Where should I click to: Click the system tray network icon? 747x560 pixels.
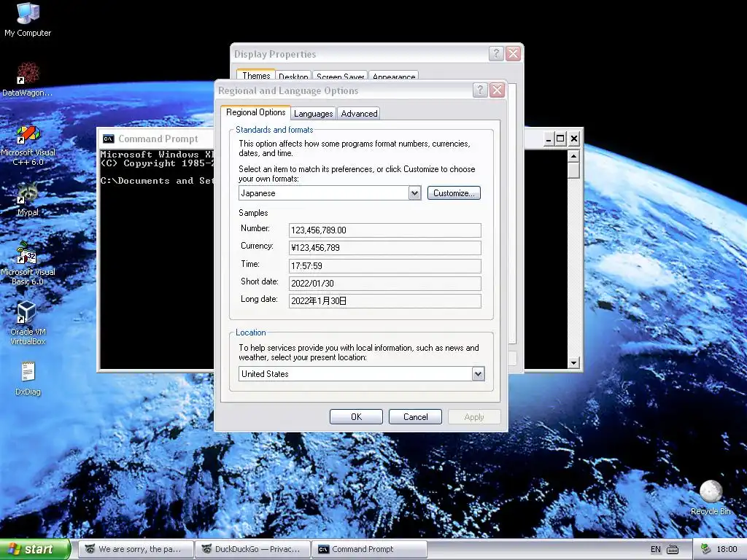pyautogui.click(x=705, y=550)
